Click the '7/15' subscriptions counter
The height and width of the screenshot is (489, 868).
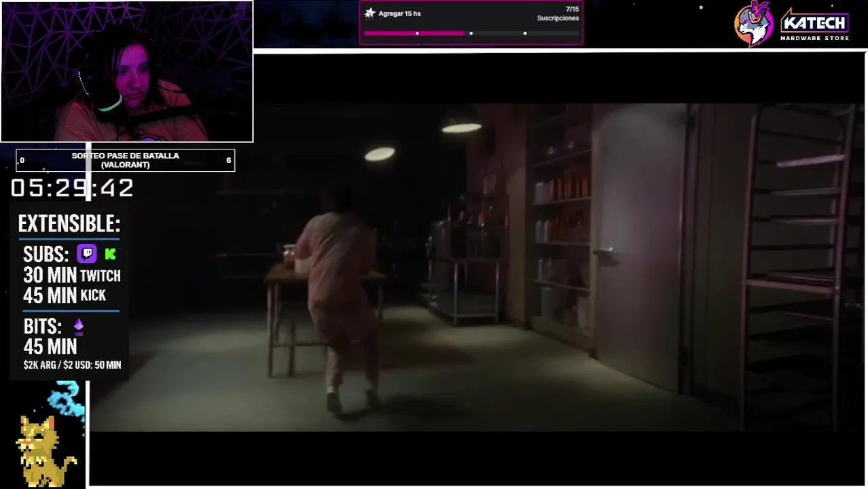click(572, 10)
